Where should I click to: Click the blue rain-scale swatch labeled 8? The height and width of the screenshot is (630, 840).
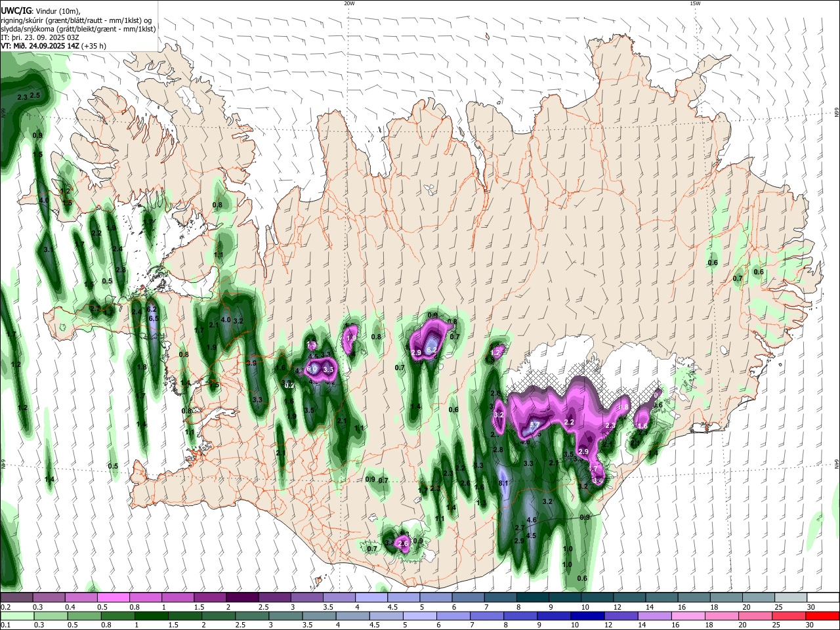pos(520,616)
